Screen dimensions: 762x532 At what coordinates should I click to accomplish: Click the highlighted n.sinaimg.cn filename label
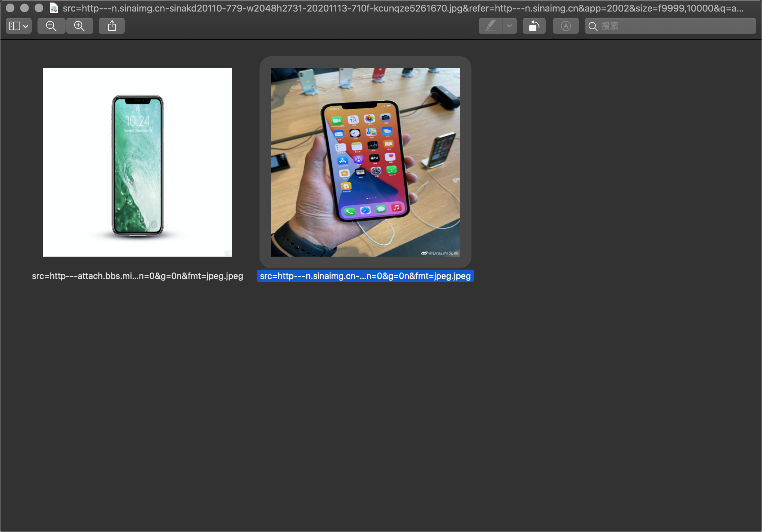[365, 276]
